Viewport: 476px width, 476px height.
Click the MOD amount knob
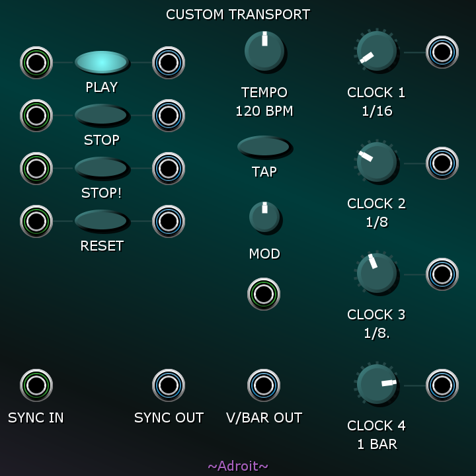point(265,218)
